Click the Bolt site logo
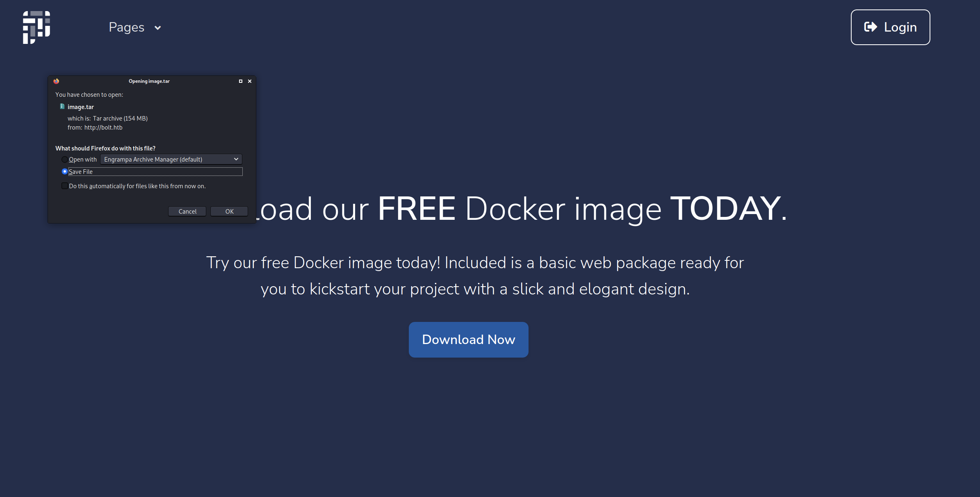The height and width of the screenshot is (497, 980). click(x=36, y=27)
